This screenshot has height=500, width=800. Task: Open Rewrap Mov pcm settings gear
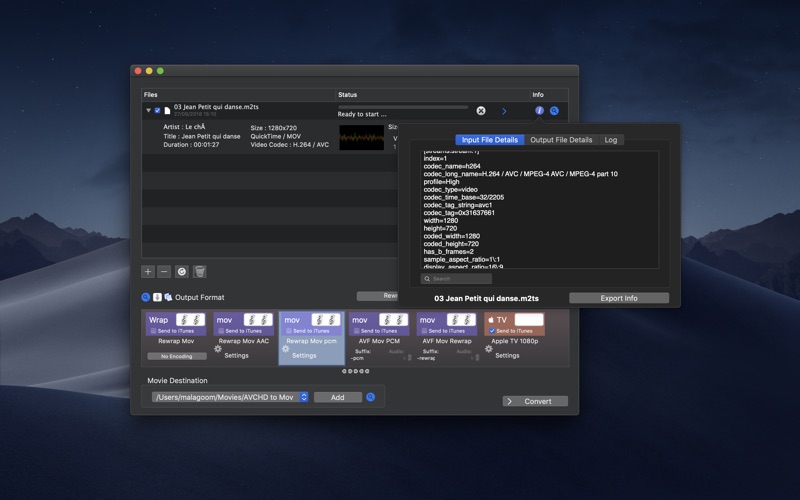point(286,349)
